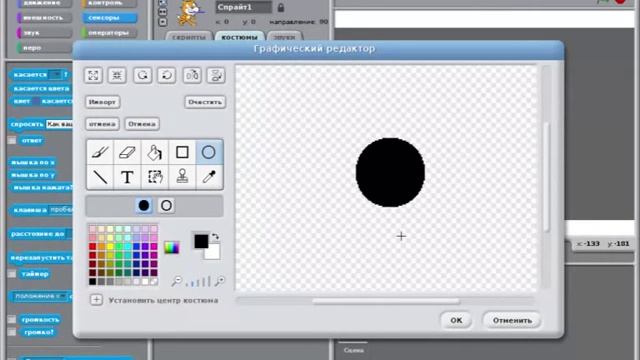The image size is (640, 360).
Task: Click the 'Спрайт1' sprite name field
Action: pyautogui.click(x=243, y=7)
